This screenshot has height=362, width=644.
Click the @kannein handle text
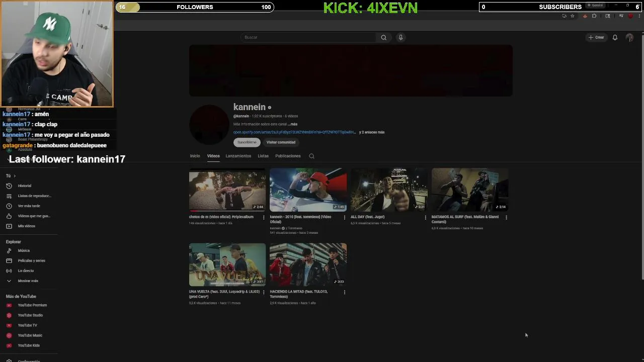[x=242, y=116]
